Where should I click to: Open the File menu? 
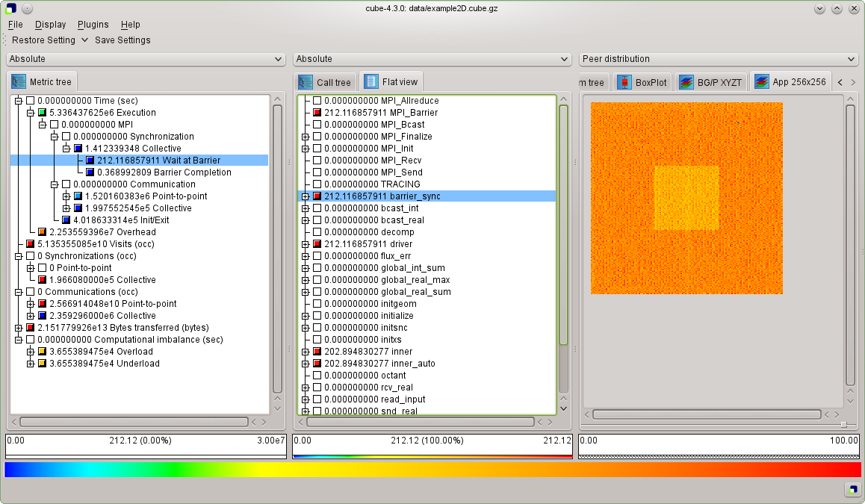pyautogui.click(x=16, y=24)
